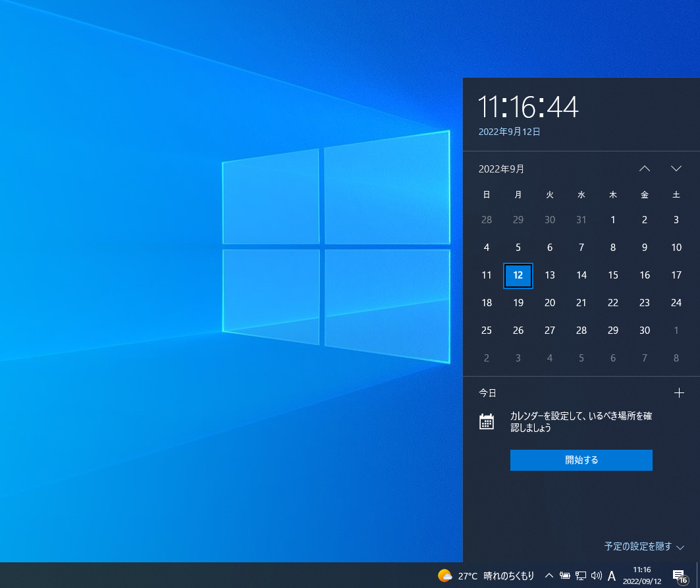Select the greyed-out October 5 date
Screen dimensions: 700x588
pos(581,358)
